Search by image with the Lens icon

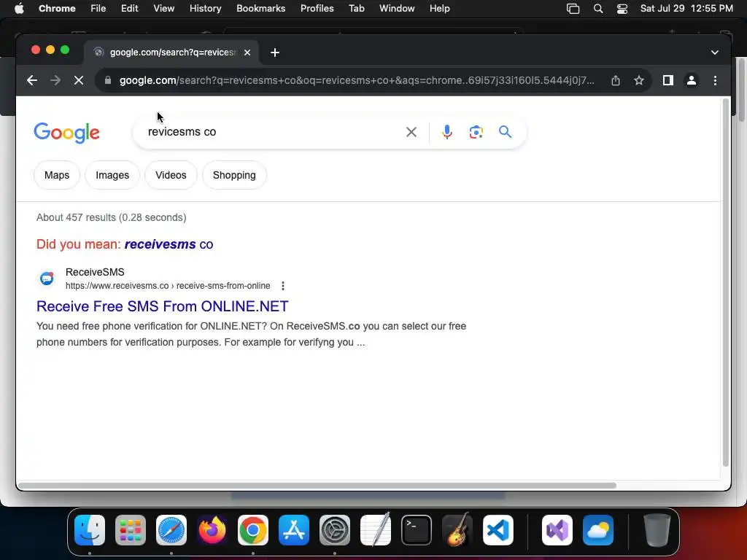tap(476, 132)
